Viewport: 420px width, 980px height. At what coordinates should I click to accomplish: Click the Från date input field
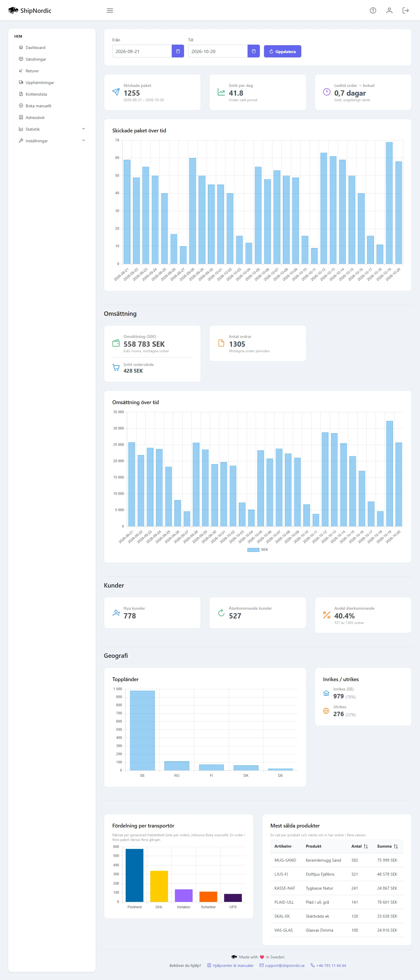142,51
